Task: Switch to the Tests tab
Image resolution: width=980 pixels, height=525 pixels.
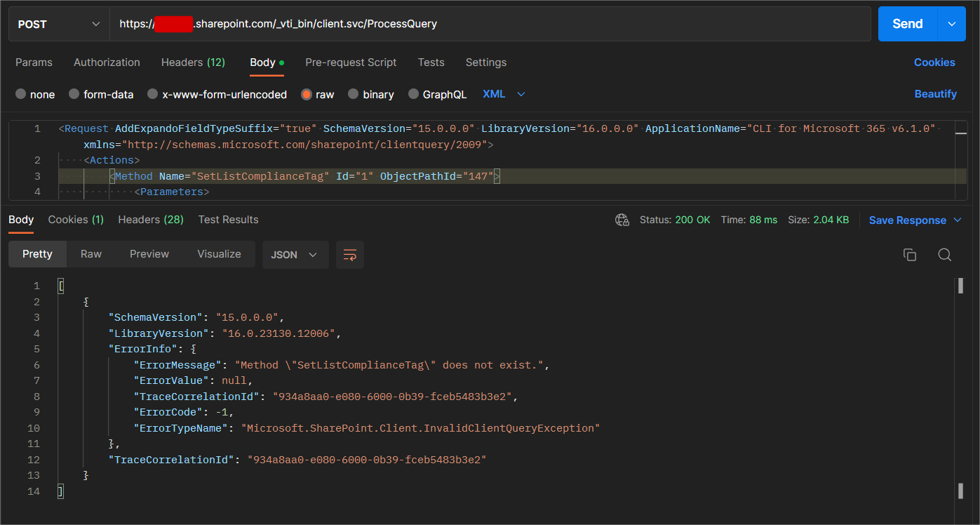Action: 431,62
